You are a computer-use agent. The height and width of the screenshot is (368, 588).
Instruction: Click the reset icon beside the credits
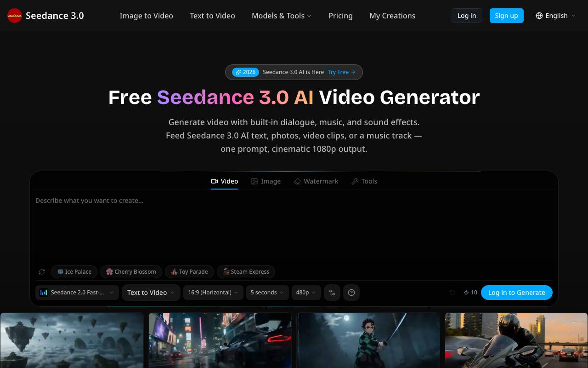pos(452,293)
